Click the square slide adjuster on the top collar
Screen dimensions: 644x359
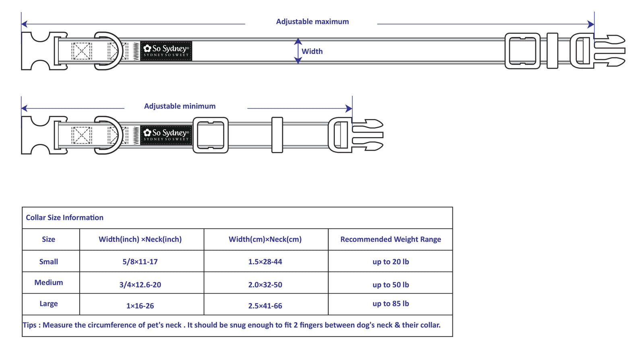(x=522, y=51)
